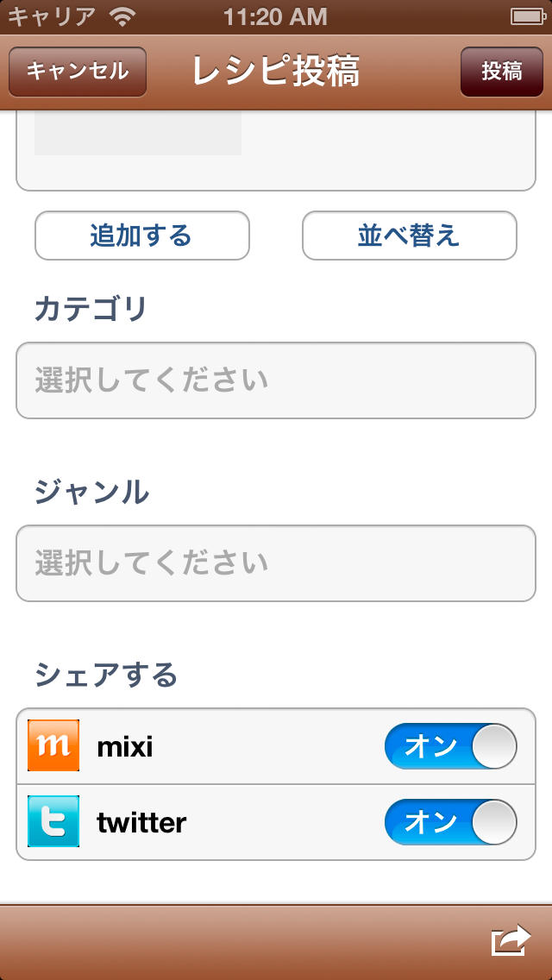Switch the オン toggle next to mixi
Screen dimensions: 552x980
pyautogui.click(x=450, y=746)
